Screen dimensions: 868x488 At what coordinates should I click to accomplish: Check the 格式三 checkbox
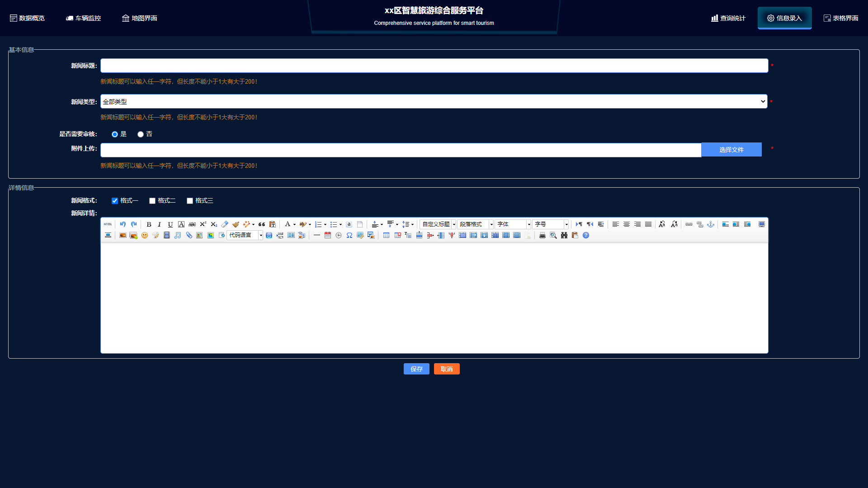click(190, 201)
